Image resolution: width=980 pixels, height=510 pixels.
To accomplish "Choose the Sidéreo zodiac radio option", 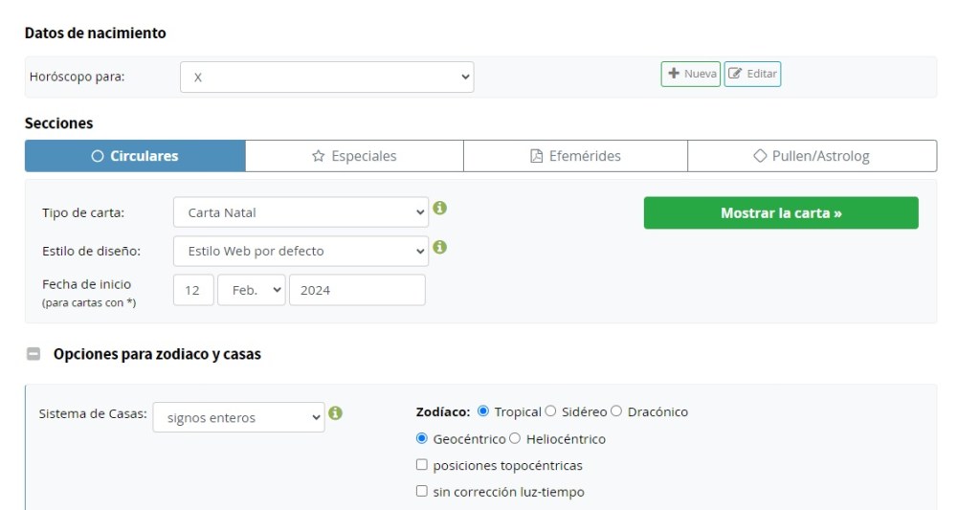I will 550,411.
